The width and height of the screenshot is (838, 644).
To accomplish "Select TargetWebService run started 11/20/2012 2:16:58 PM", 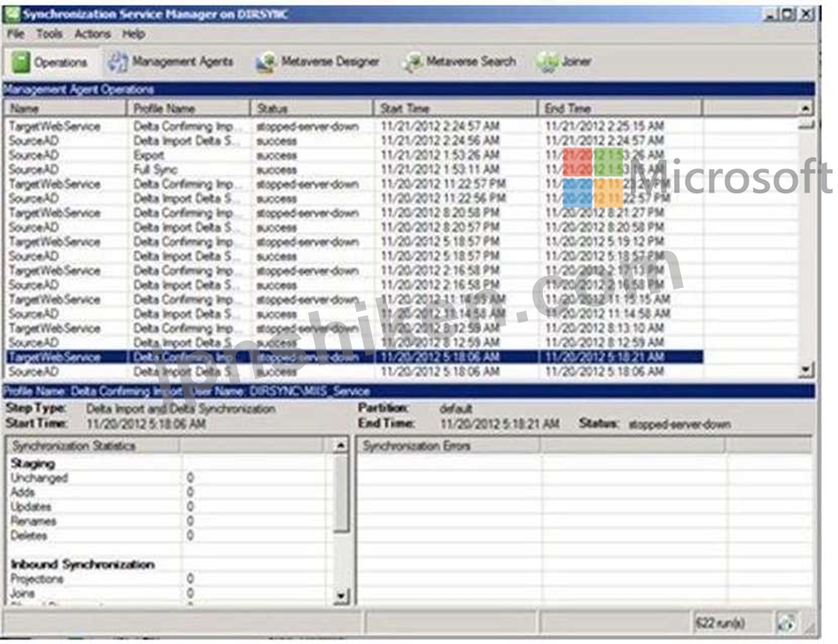I will coord(353,271).
